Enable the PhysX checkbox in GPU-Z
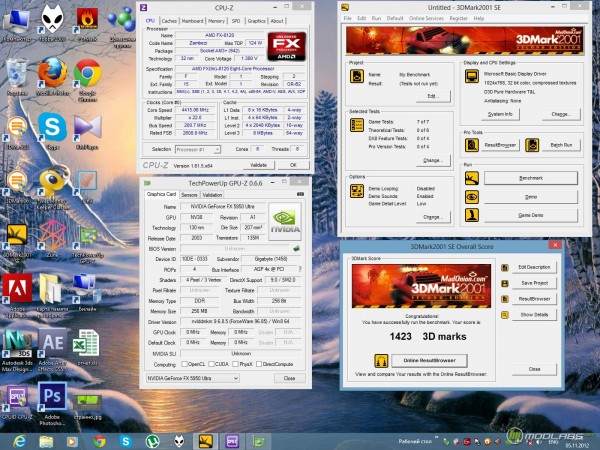Viewport: 600px width, 450px height. click(235, 364)
